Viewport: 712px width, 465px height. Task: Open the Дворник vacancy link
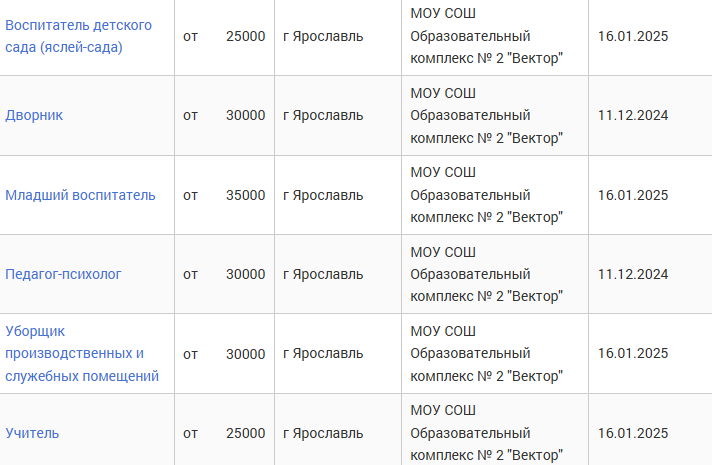click(34, 115)
